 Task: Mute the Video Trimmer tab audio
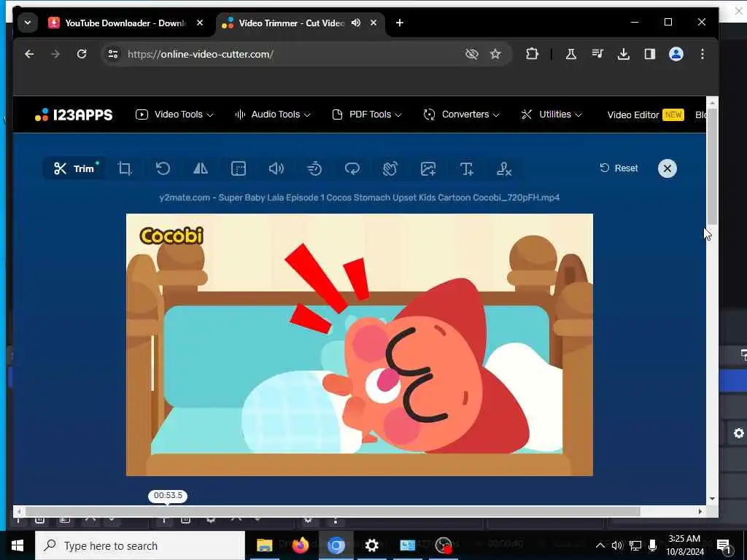[356, 23]
